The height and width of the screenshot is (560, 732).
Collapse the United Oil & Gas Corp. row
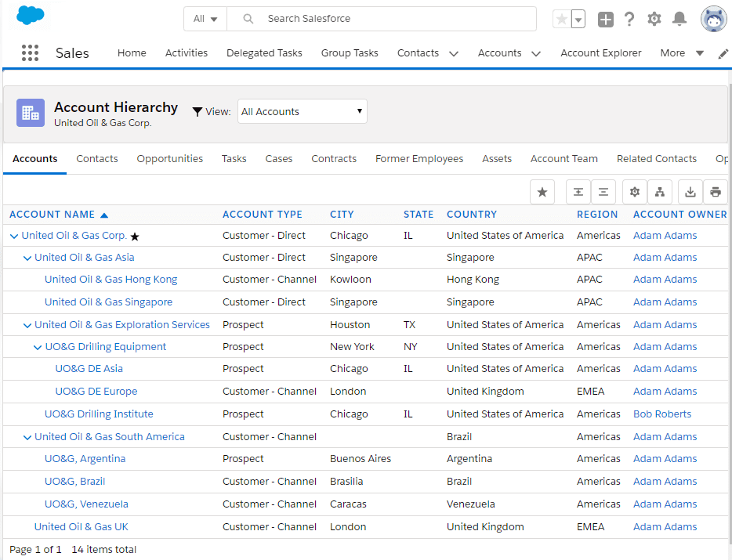coord(14,236)
